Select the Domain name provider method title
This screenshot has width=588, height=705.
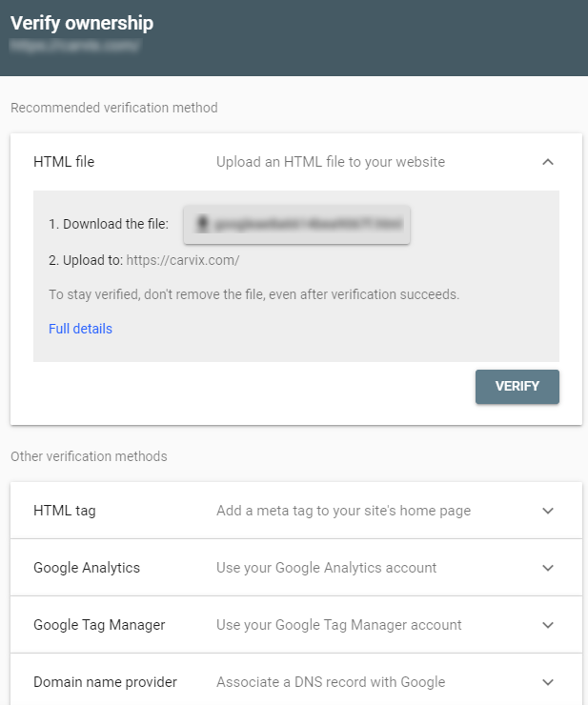[105, 682]
